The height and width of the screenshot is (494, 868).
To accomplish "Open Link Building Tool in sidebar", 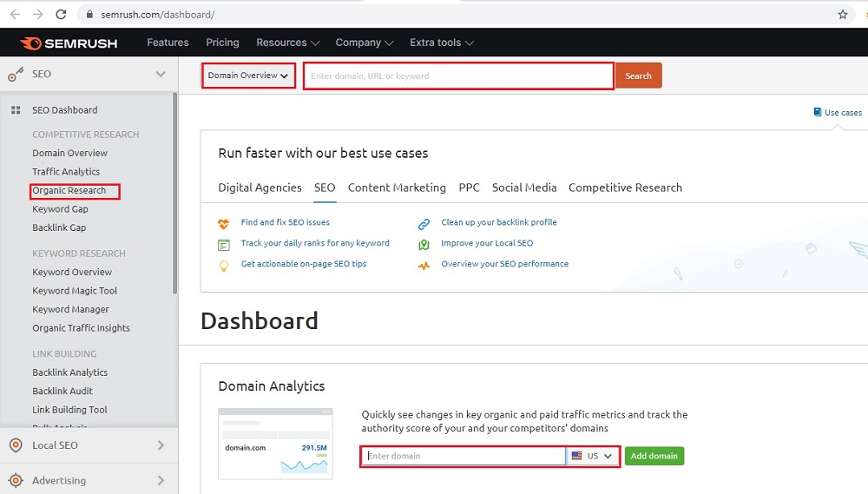I will pyautogui.click(x=69, y=410).
